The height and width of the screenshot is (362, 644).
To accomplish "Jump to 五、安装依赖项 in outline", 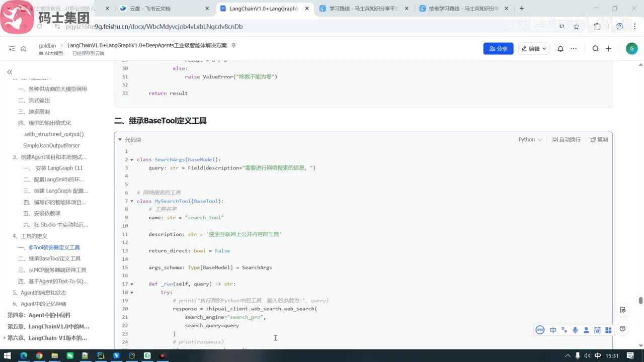I will (42, 213).
